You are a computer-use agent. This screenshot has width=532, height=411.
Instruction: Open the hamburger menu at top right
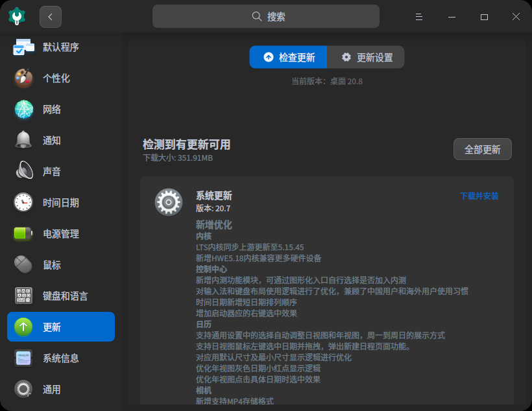click(418, 16)
